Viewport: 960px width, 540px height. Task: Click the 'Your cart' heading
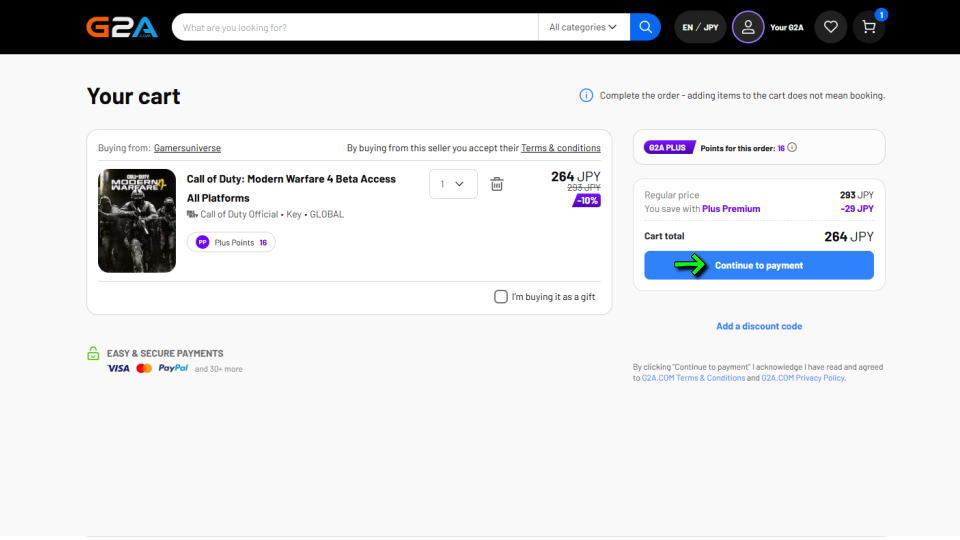tap(133, 96)
